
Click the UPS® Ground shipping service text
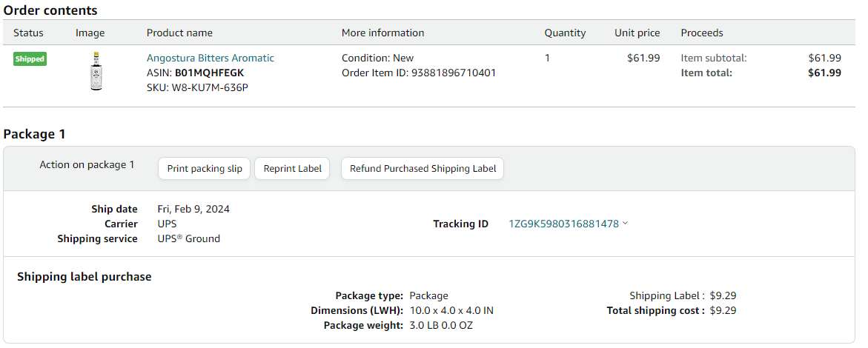coord(189,238)
